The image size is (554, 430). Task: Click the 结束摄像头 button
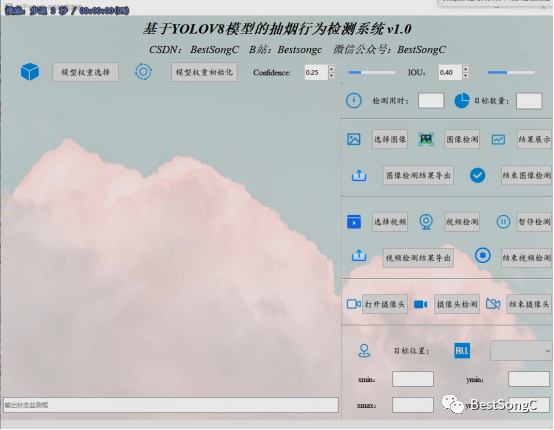529,304
